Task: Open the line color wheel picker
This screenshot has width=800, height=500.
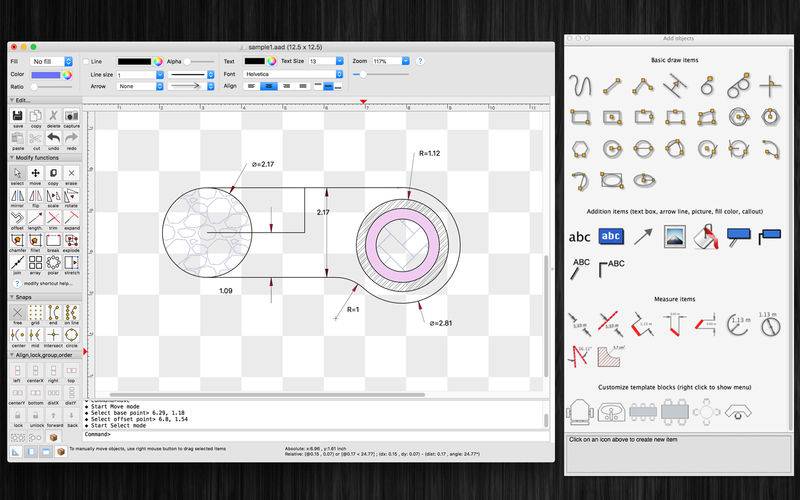Action: [157, 61]
